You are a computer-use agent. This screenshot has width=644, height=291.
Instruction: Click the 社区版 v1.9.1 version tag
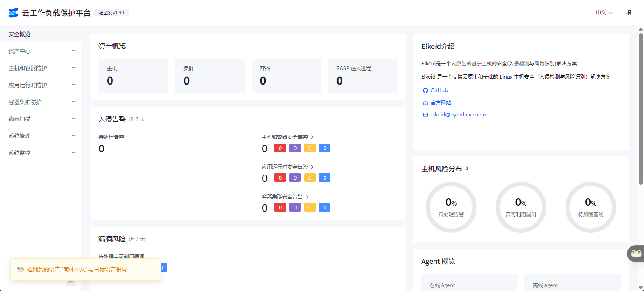[x=112, y=13]
